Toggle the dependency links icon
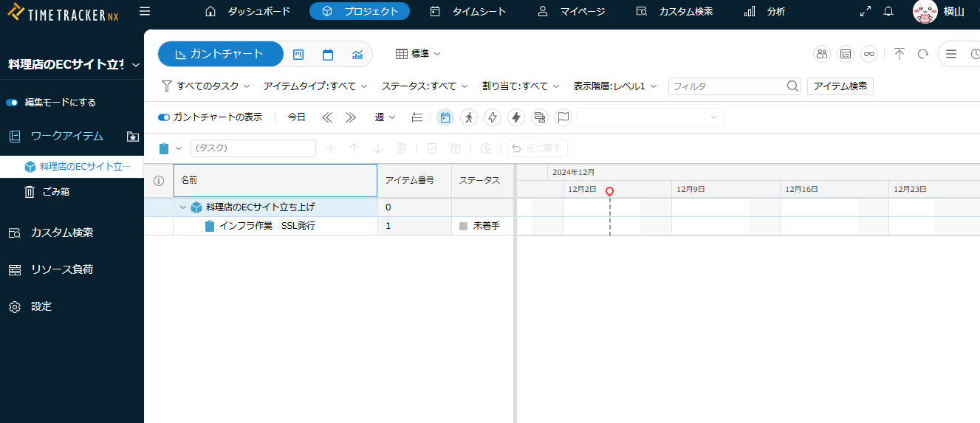 click(540, 117)
